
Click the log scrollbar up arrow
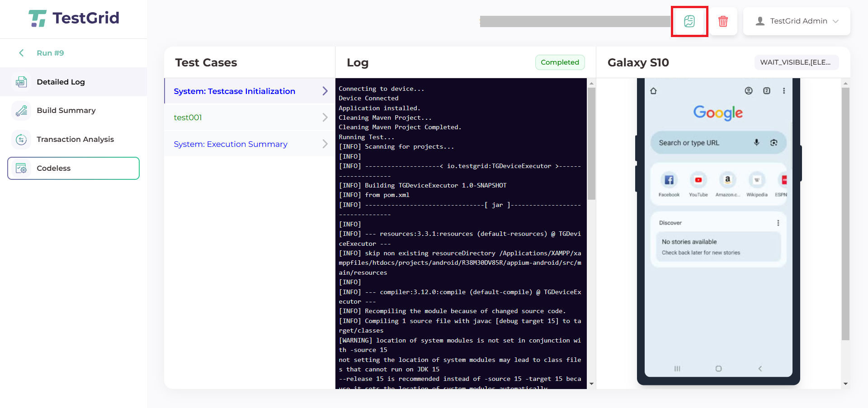[591, 84]
